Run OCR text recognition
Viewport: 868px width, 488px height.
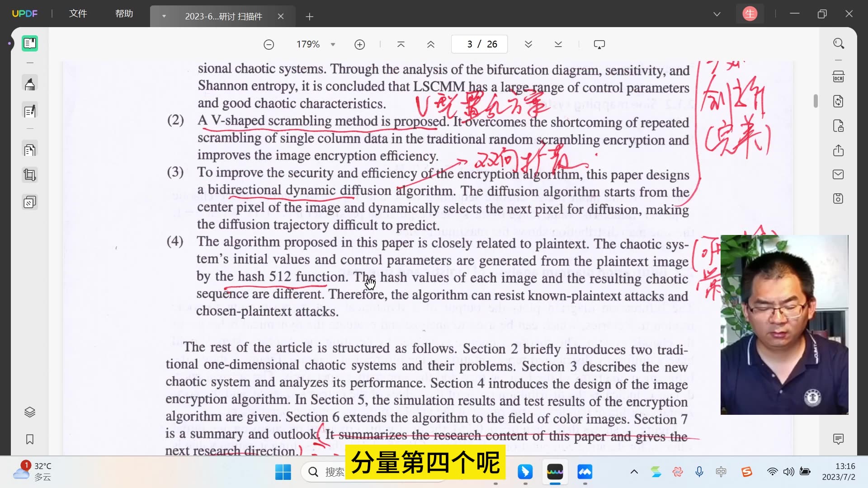click(839, 77)
